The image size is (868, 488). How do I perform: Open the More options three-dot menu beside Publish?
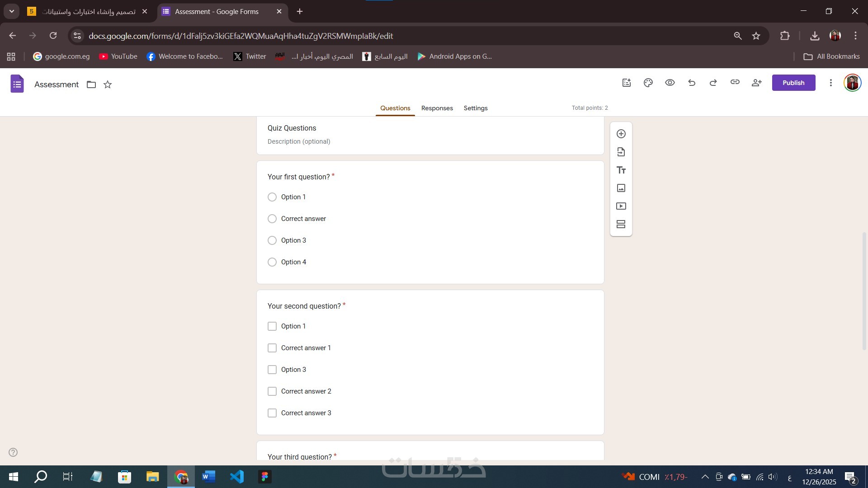[831, 83]
